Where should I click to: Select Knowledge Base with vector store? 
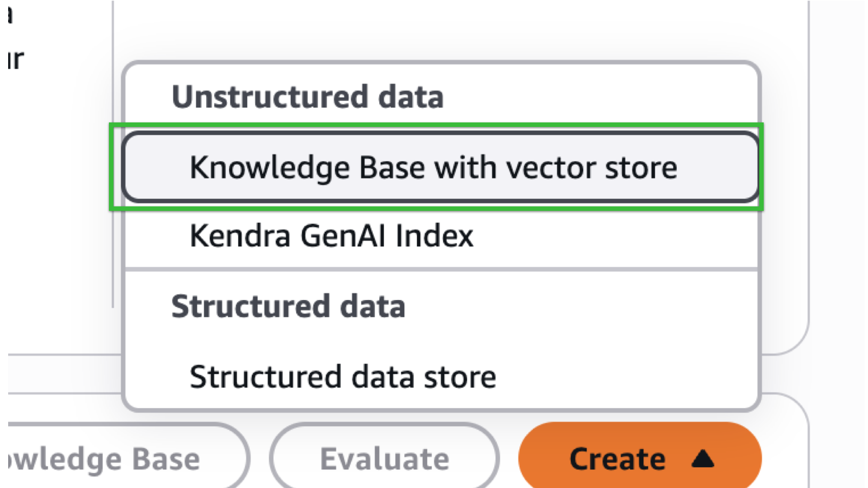point(433,168)
